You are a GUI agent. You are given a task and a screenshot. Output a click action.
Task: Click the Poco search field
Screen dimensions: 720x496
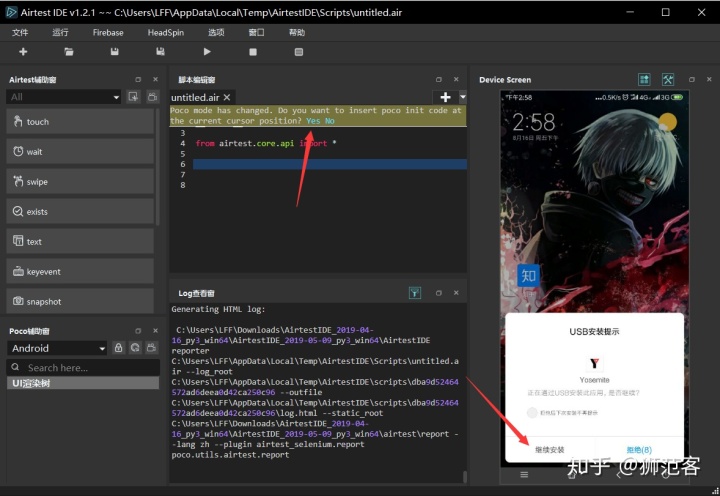tap(83, 367)
